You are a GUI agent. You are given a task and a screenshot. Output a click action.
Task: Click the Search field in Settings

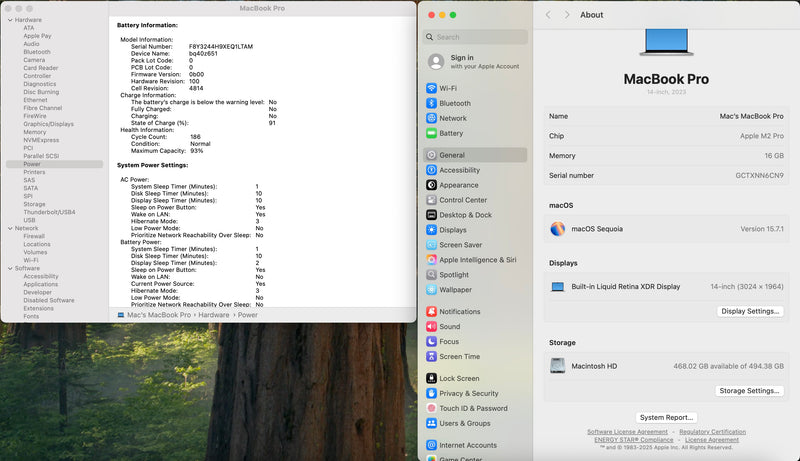(478, 37)
